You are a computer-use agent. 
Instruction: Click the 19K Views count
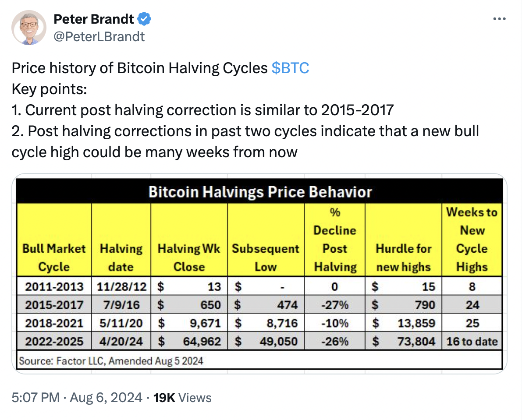click(182, 397)
